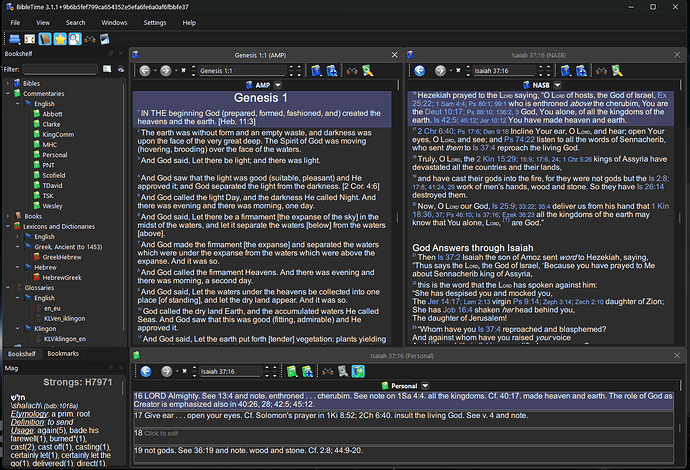Click the Bookshelf filter input field

(x=60, y=69)
